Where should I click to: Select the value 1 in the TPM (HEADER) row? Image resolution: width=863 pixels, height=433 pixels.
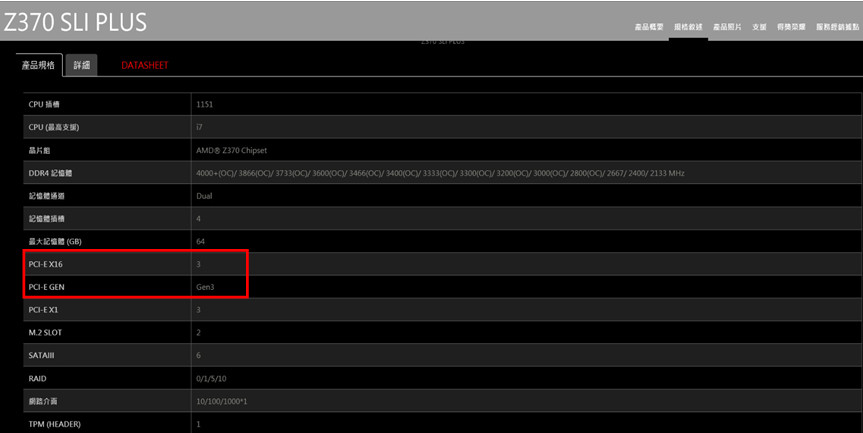(x=199, y=425)
